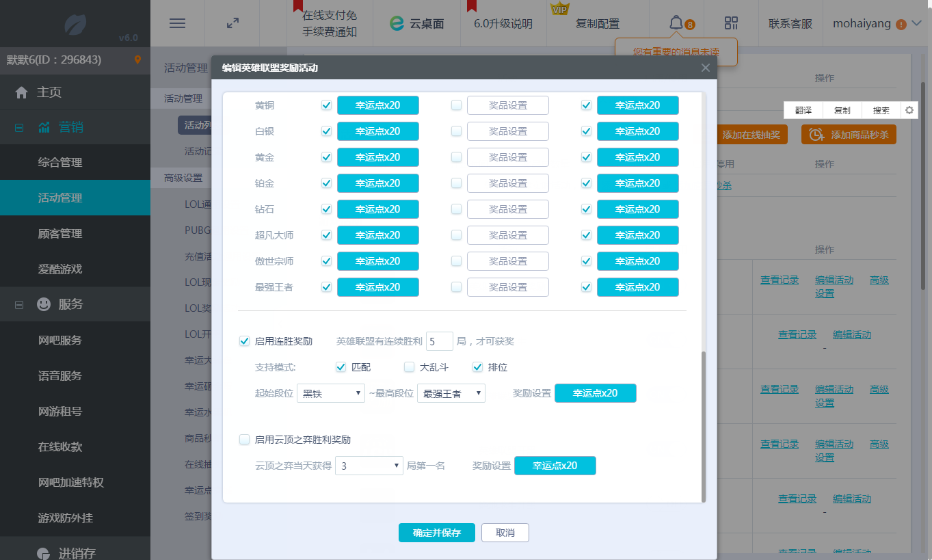Collapse the 营销 sidebar section
The width and height of the screenshot is (932, 560).
coord(19,127)
